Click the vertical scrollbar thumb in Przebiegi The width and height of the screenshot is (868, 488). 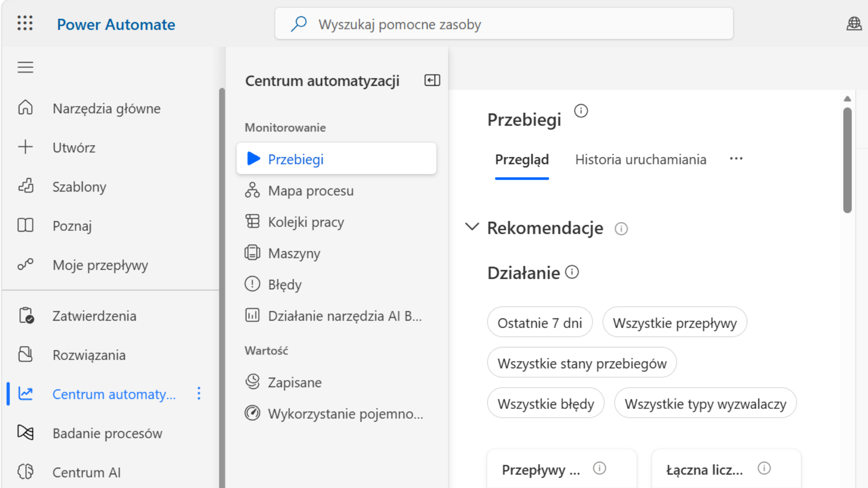pos(848,160)
